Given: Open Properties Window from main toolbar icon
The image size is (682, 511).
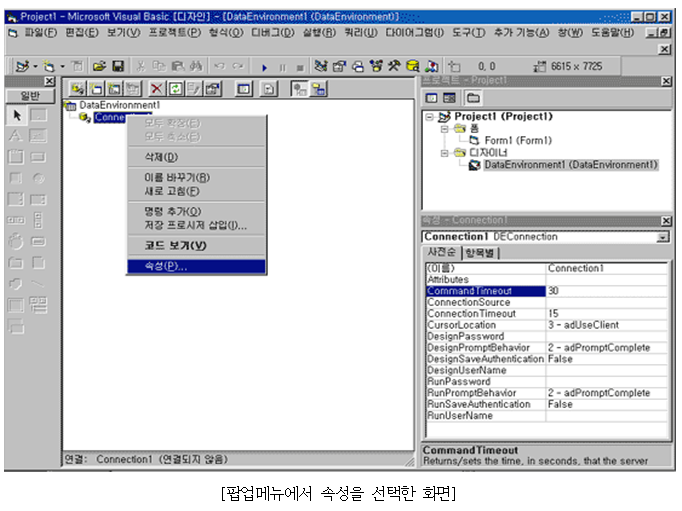Looking at the screenshot, I should [339, 66].
